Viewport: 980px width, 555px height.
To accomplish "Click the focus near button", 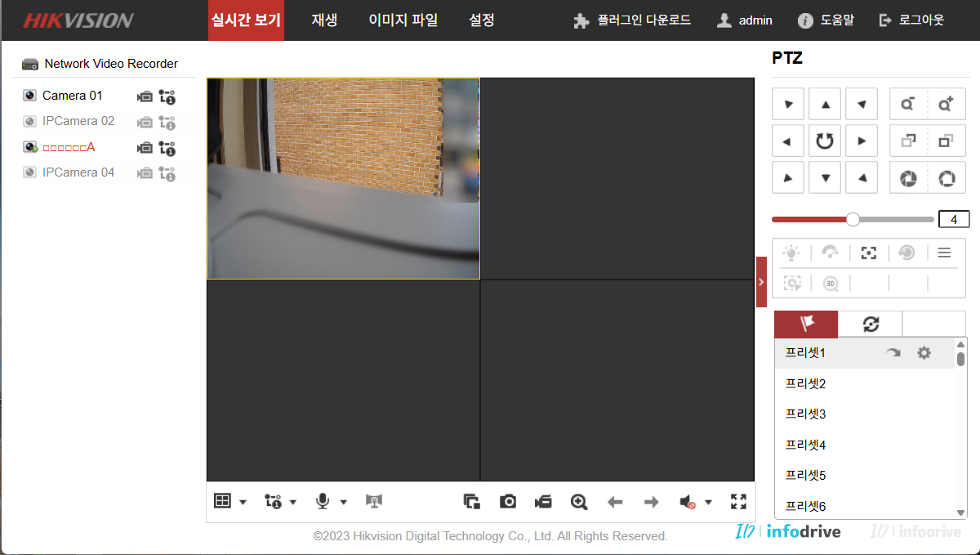I will pyautogui.click(x=908, y=141).
